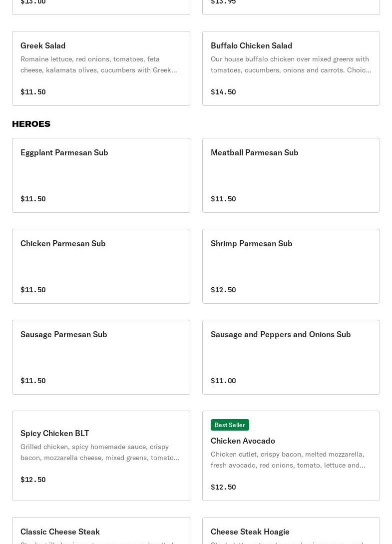The width and height of the screenshot is (392, 544).
Task: Open the Greek Salad menu item
Action: click(x=43, y=45)
